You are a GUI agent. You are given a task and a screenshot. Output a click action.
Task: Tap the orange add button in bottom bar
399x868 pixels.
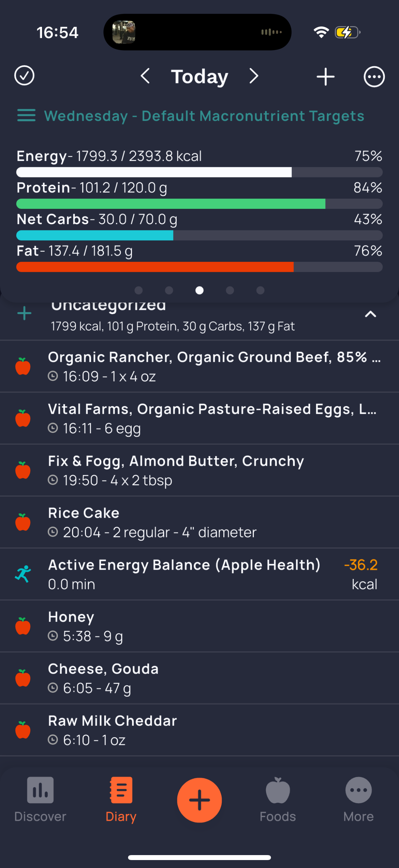point(199,800)
